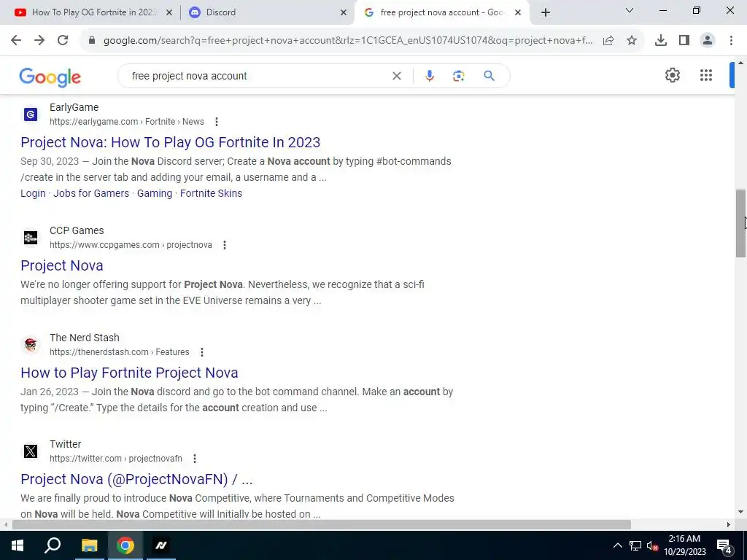The width and height of the screenshot is (747, 560).
Task: Share this page from the address bar
Action: click(x=608, y=41)
